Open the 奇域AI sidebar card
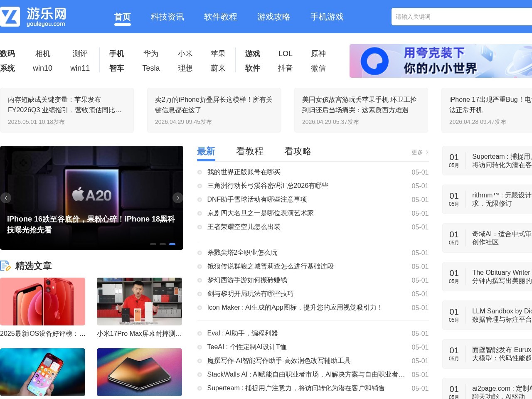Image resolution: width=532 pixels, height=399 pixels. 487,238
